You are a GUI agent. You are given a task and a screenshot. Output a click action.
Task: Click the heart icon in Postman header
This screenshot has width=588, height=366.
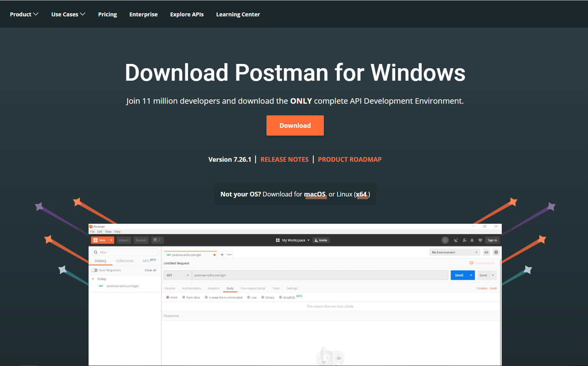[x=480, y=240]
